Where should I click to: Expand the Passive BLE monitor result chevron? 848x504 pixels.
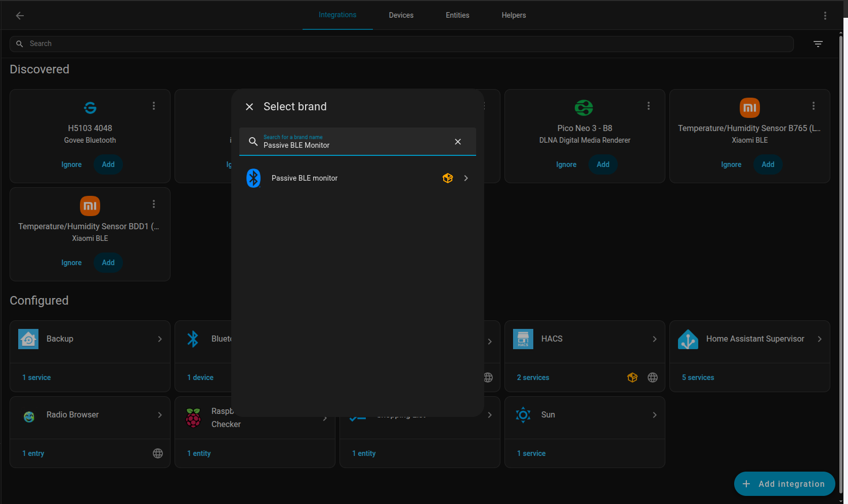pos(466,178)
